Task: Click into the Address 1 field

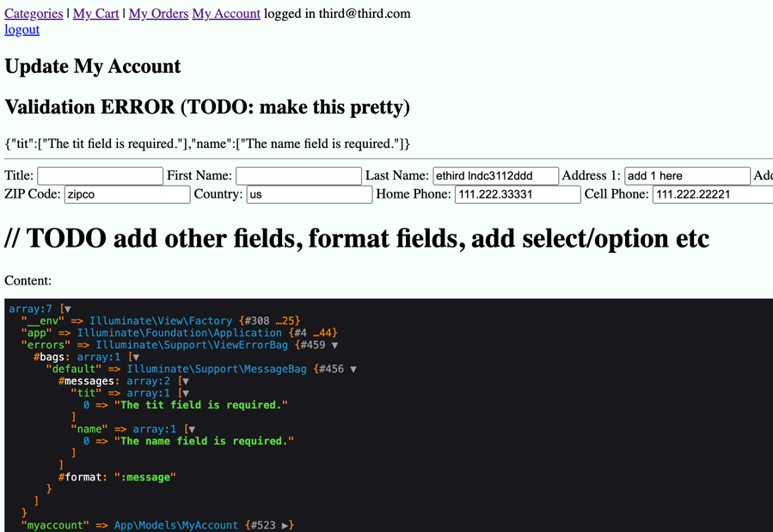Action: (686, 176)
